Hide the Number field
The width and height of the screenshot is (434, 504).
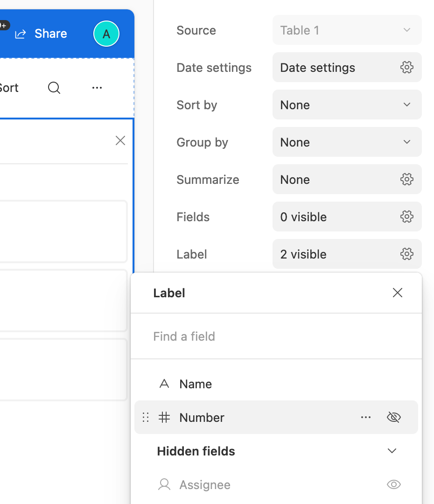coord(393,417)
